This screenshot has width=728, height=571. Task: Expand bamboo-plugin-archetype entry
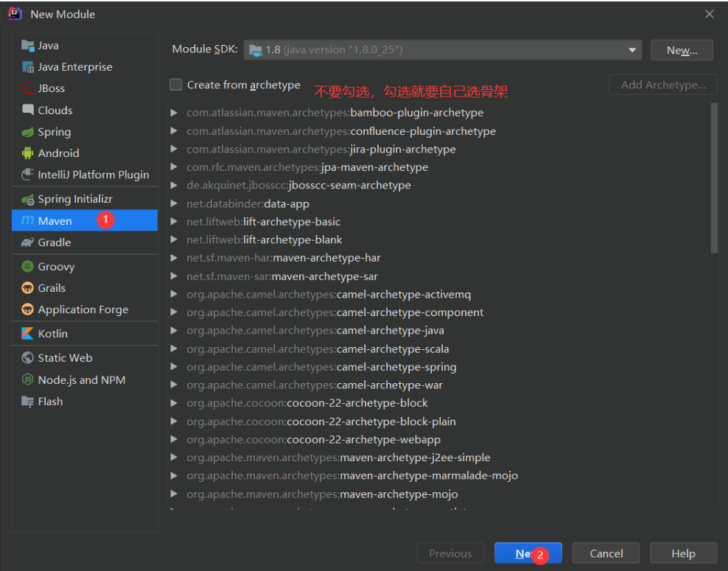pyautogui.click(x=174, y=113)
